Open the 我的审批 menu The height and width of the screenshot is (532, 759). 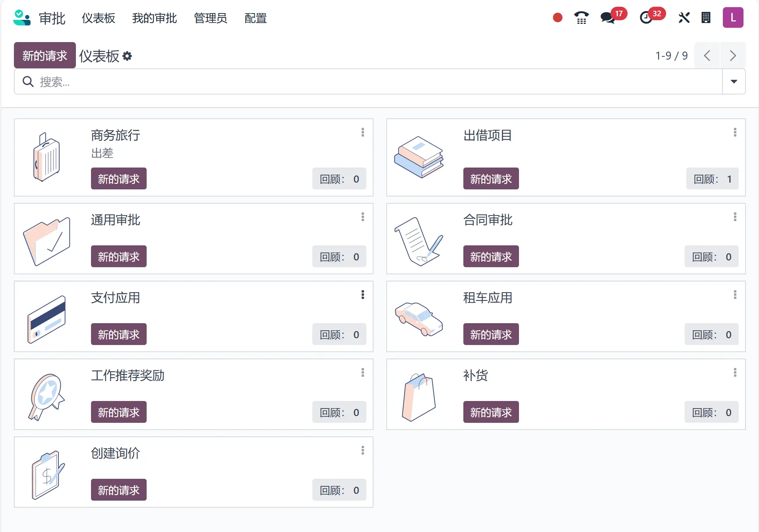point(155,18)
